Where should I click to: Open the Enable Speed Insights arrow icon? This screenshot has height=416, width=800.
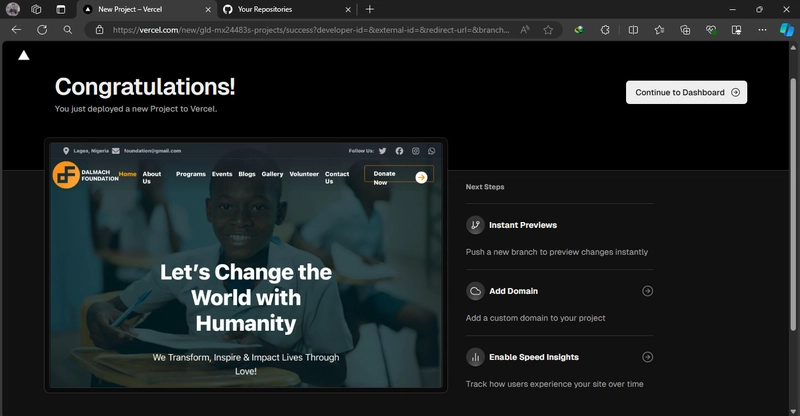[647, 357]
